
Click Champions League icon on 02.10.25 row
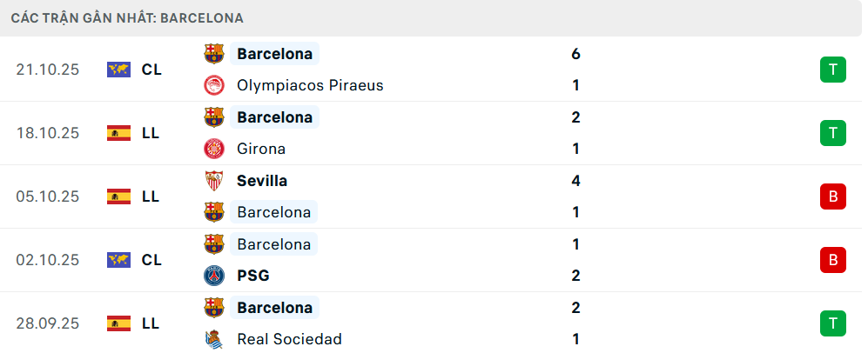[118, 260]
